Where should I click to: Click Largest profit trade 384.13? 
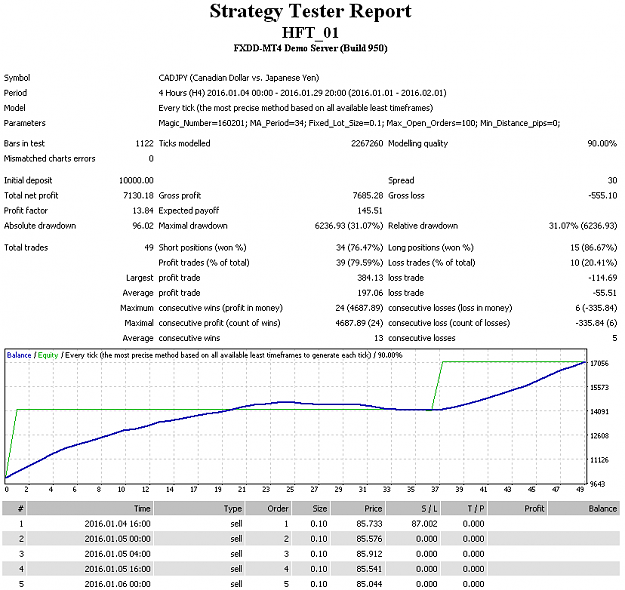point(370,278)
